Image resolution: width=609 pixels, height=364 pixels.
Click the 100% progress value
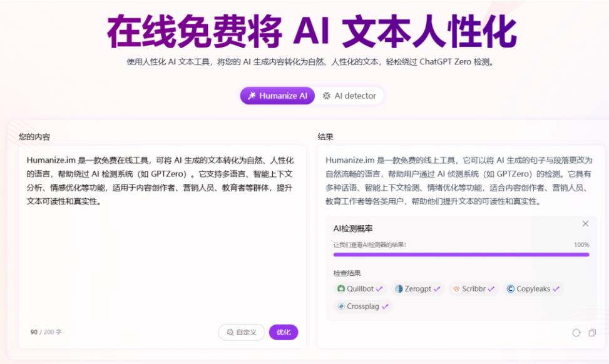point(581,245)
